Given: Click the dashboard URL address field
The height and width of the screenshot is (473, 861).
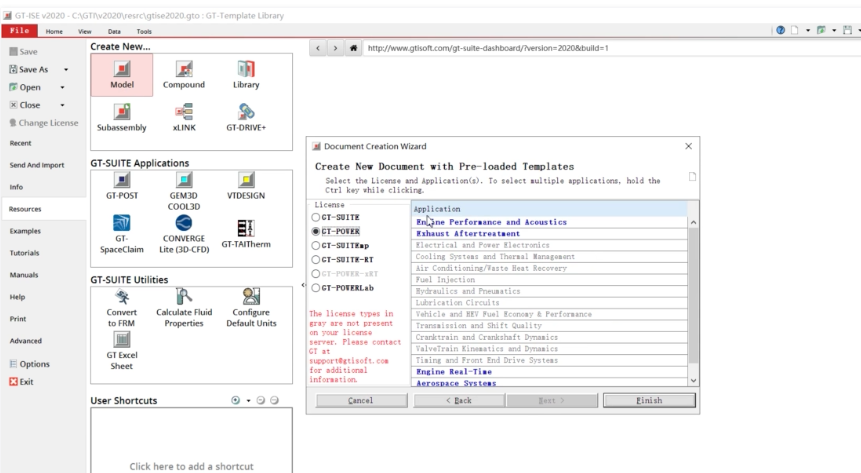Looking at the screenshot, I should coord(612,48).
